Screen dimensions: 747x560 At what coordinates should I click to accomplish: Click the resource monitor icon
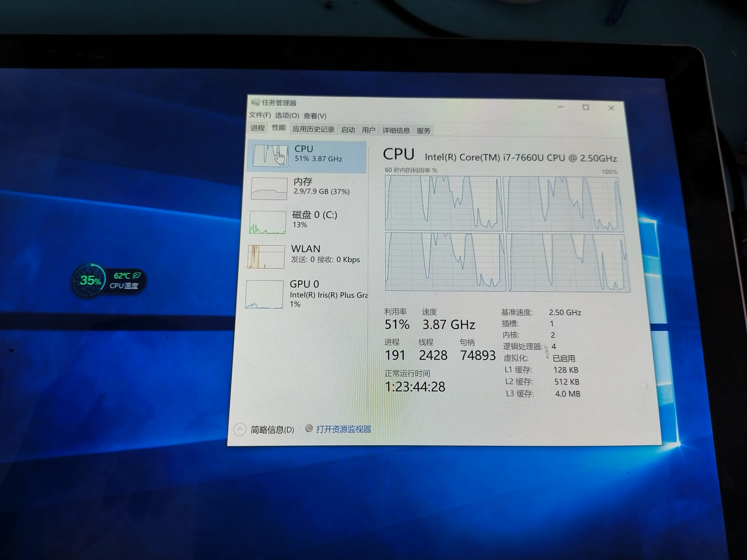point(309,429)
